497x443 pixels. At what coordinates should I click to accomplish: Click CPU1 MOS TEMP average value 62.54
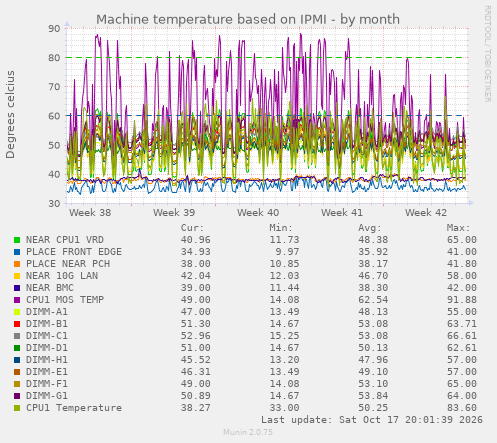pos(373,300)
